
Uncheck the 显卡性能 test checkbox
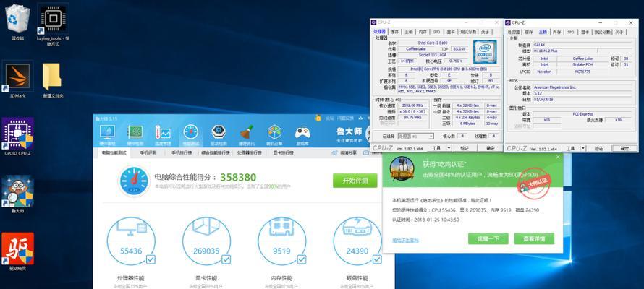click(226, 259)
